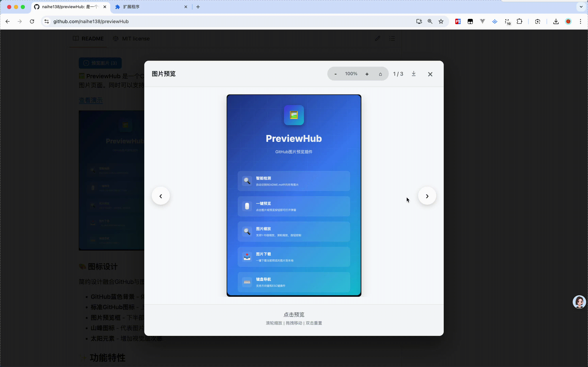Close the naihe138/previewHub browser tab
The width and height of the screenshot is (588, 367).
point(105,7)
